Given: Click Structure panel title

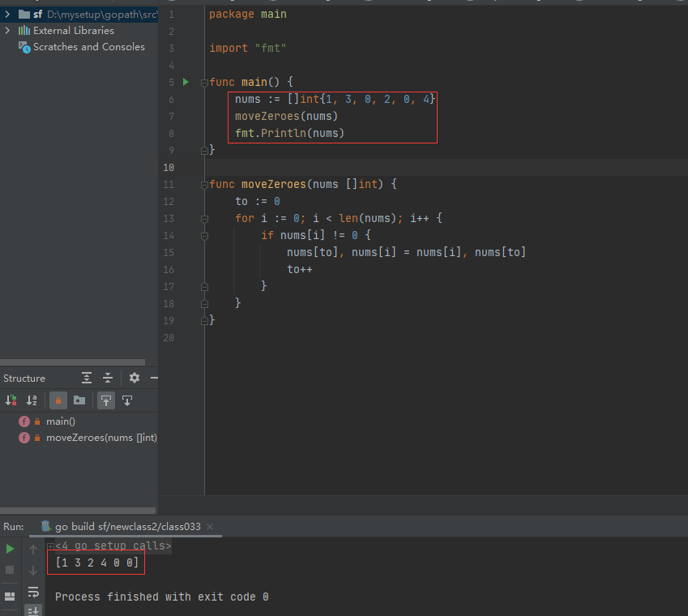Looking at the screenshot, I should (x=24, y=379).
